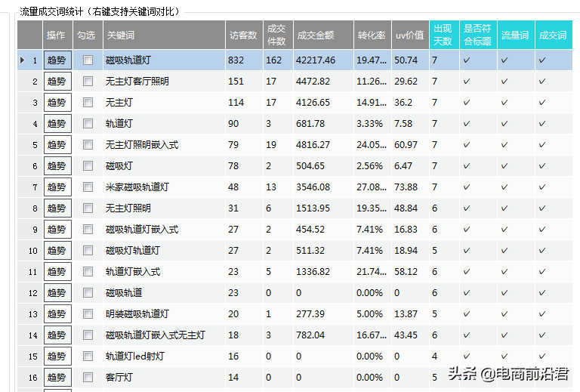The image size is (580, 392).
Task: Click visitor count 832
Action: coord(236,60)
